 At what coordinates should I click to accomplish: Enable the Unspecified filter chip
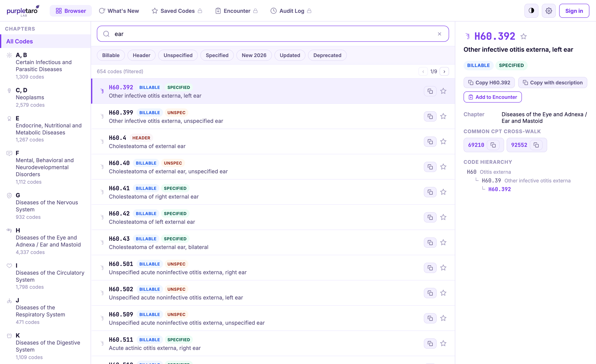click(178, 55)
